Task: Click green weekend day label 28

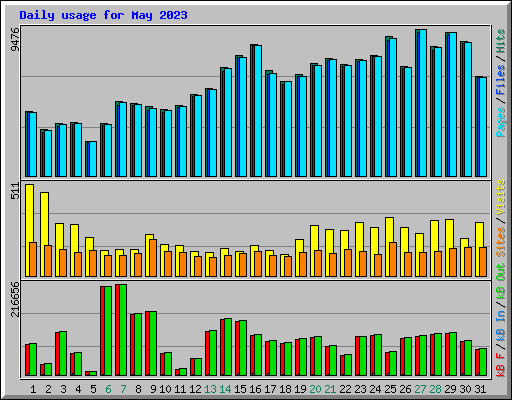Action: pyautogui.click(x=435, y=389)
